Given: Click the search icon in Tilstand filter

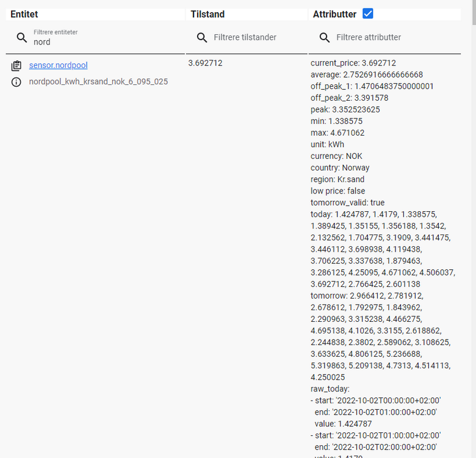Looking at the screenshot, I should click(202, 38).
